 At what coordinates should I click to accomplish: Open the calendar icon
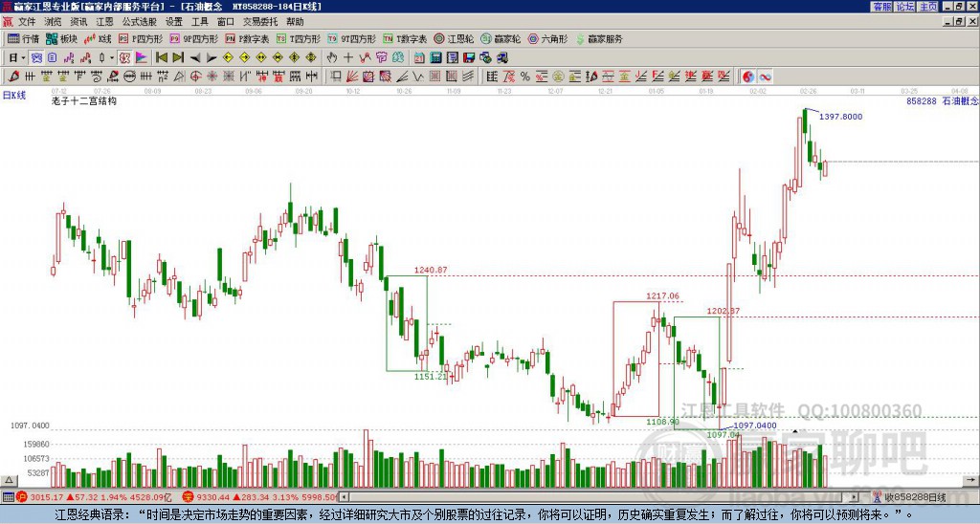tap(419, 58)
